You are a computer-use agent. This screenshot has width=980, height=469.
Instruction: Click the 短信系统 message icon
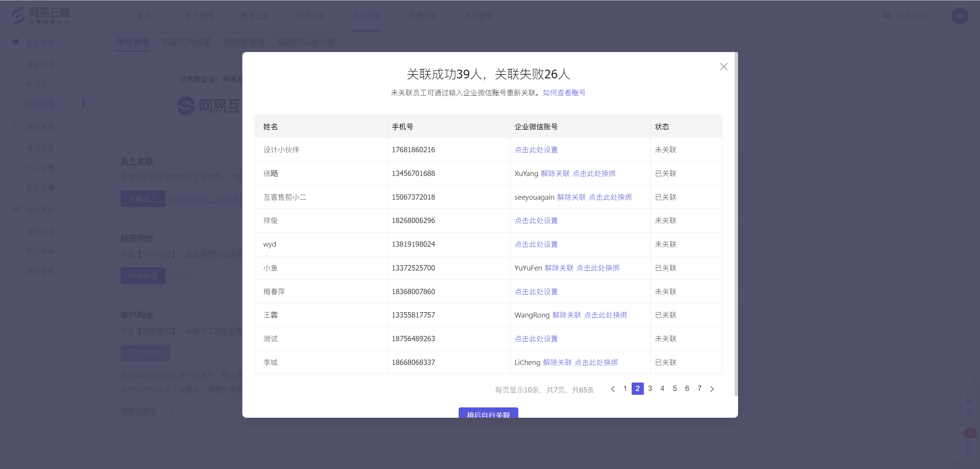coord(16,210)
